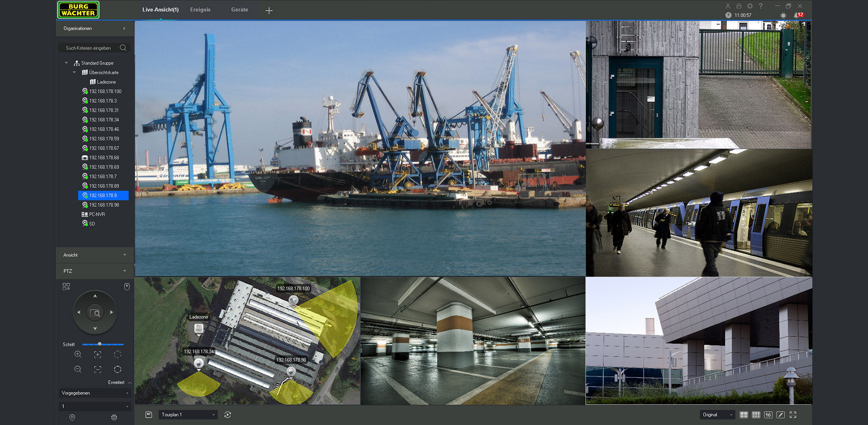This screenshot has width=868, height=425.
Task: Click the PTZ zoom-in magnifier icon
Action: [x=78, y=354]
